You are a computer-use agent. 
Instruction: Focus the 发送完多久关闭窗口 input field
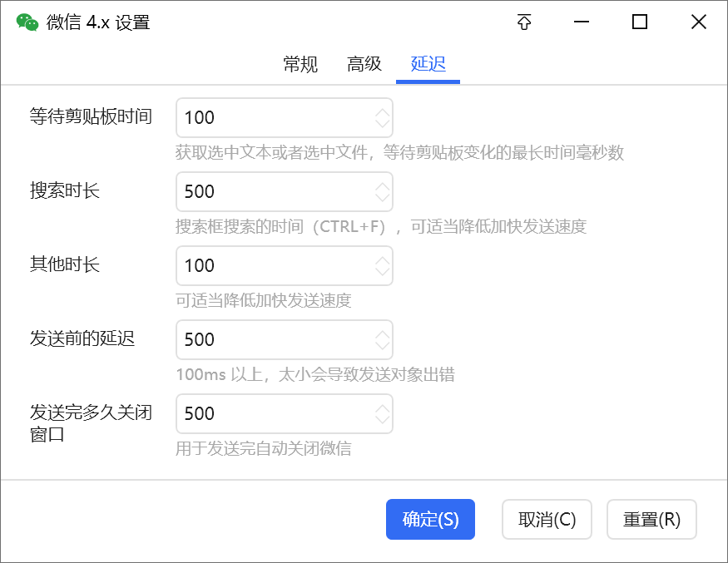285,413
